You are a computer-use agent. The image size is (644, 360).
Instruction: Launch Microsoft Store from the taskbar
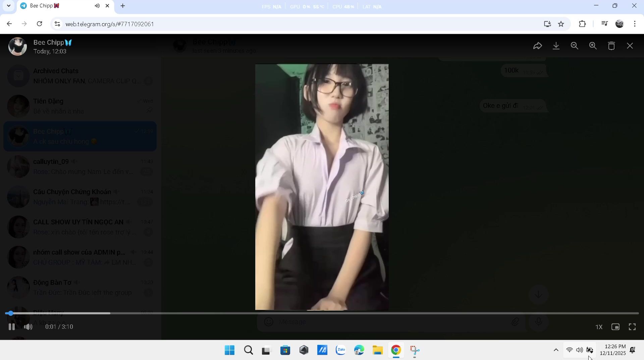285,350
